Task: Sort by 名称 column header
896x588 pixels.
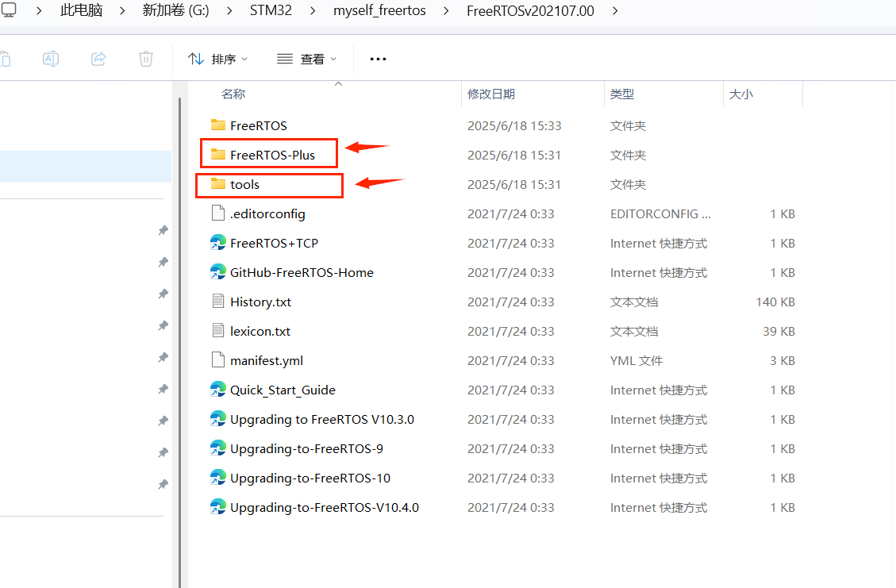Action: [233, 94]
